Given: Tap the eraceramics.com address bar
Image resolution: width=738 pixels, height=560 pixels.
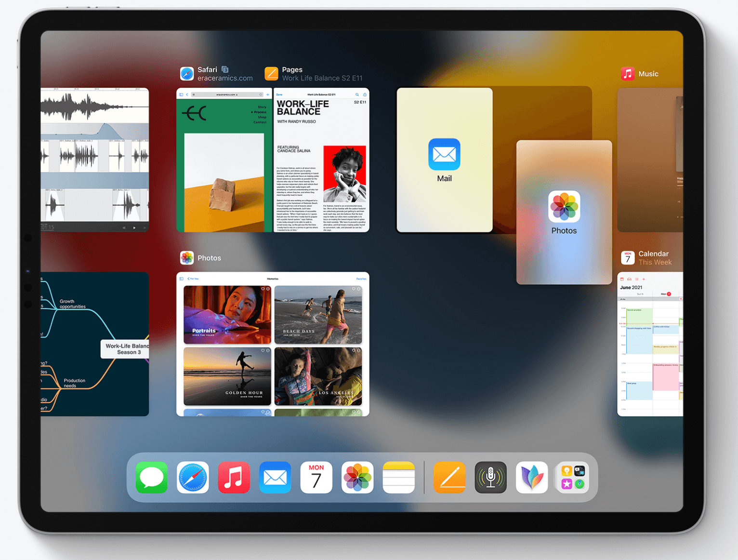Looking at the screenshot, I should click(227, 94).
